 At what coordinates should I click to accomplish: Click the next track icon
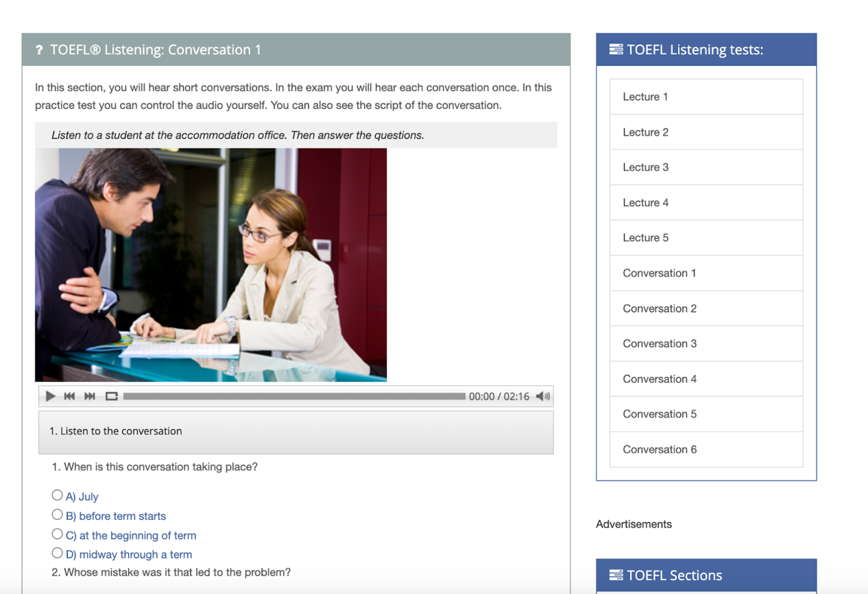90,396
